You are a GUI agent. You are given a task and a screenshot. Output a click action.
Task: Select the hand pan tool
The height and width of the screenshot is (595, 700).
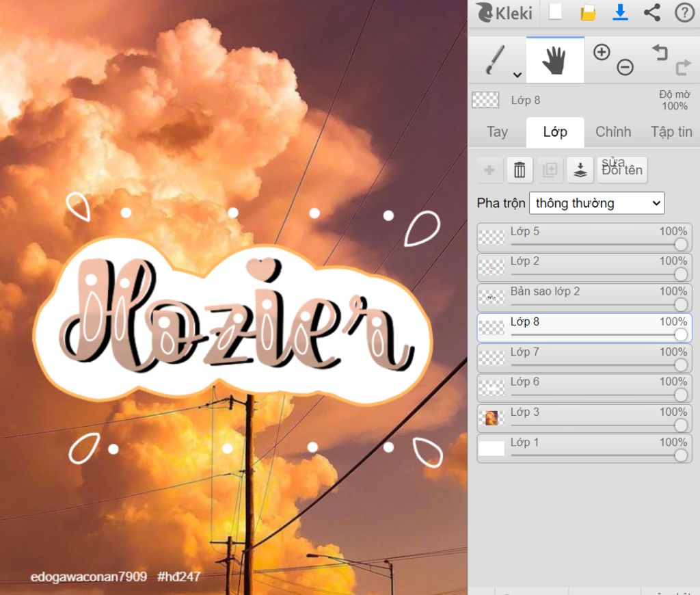(x=554, y=60)
